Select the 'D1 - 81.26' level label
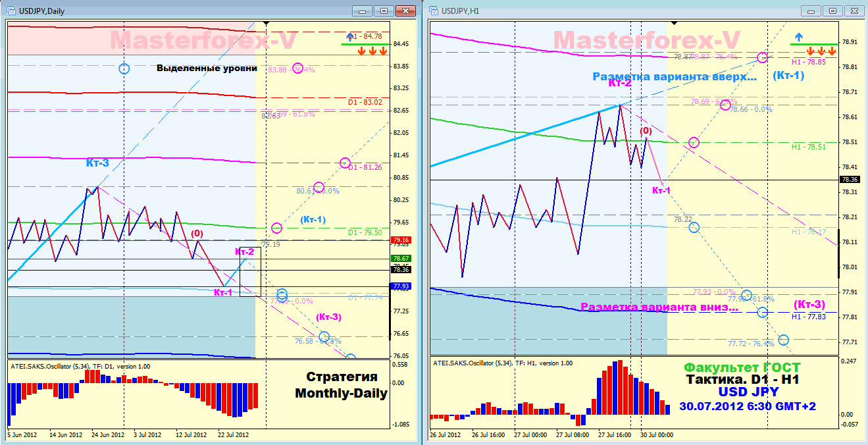 [x=365, y=167]
